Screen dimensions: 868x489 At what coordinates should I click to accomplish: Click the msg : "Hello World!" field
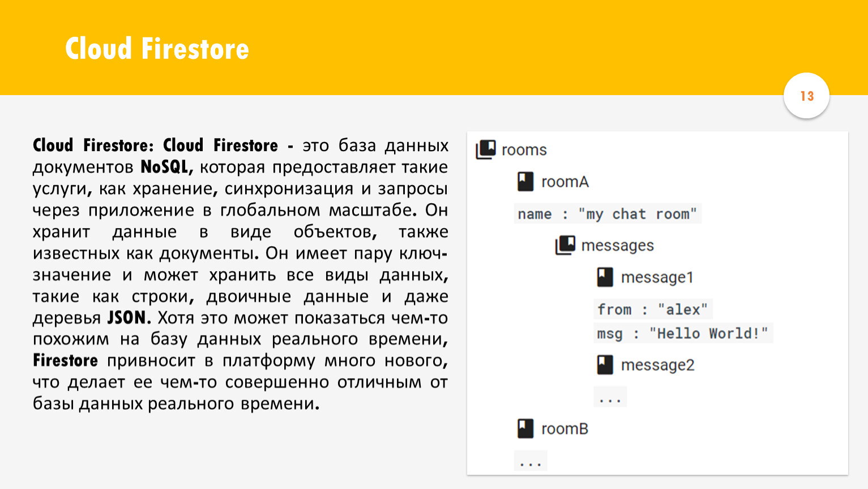pos(683,333)
